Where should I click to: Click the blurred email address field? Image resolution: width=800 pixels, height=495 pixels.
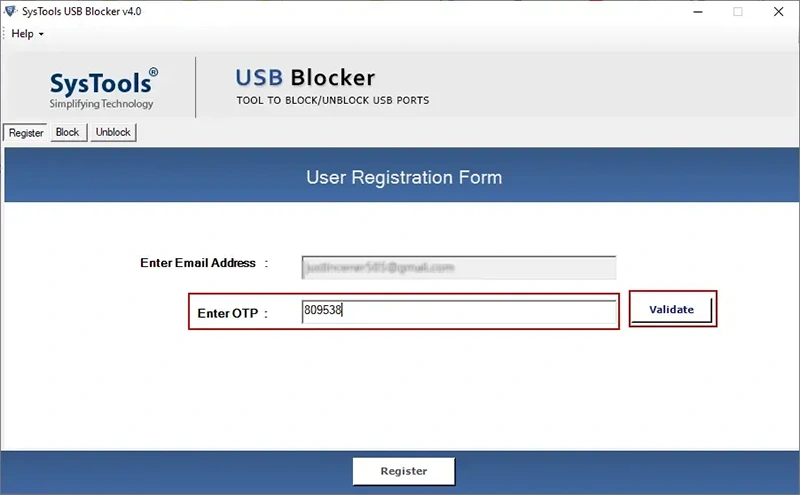click(459, 267)
